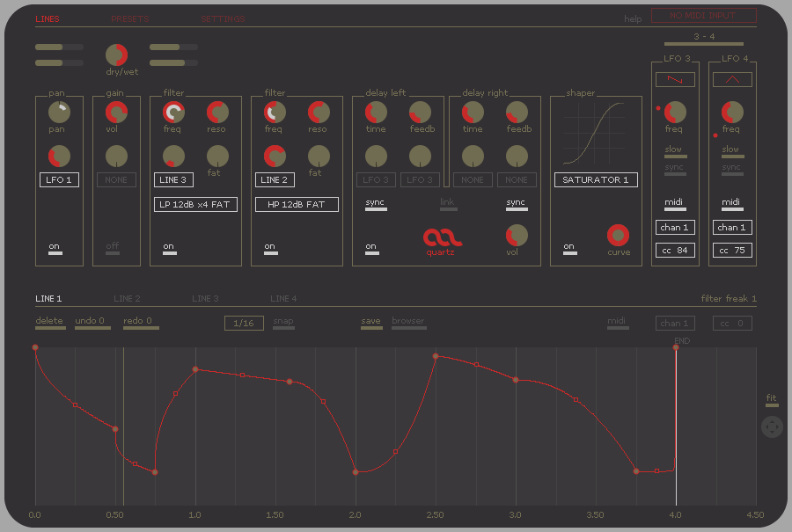The height and width of the screenshot is (532, 792).
Task: Click the gain vol knob
Action: click(x=116, y=112)
